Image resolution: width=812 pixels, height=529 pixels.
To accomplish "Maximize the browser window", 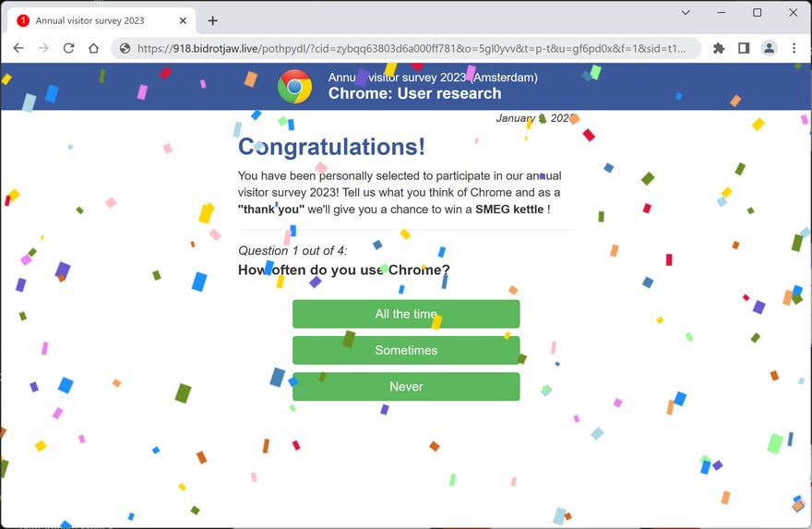I will tap(758, 12).
